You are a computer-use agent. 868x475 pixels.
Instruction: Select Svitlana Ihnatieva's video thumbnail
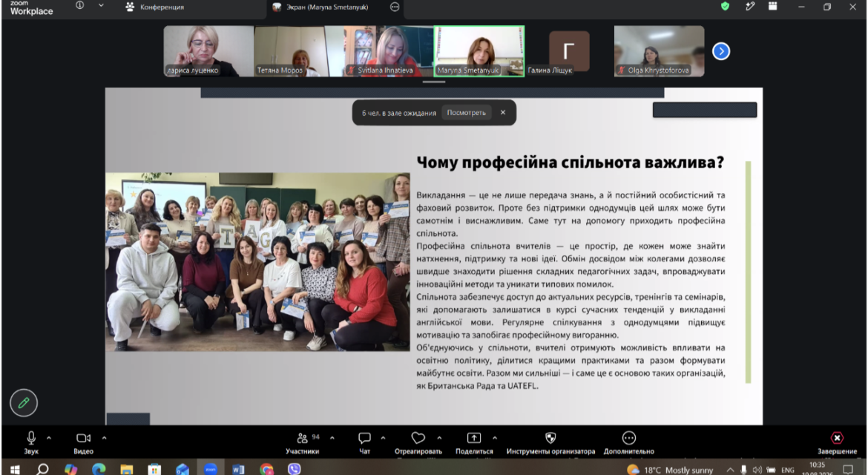(389, 51)
